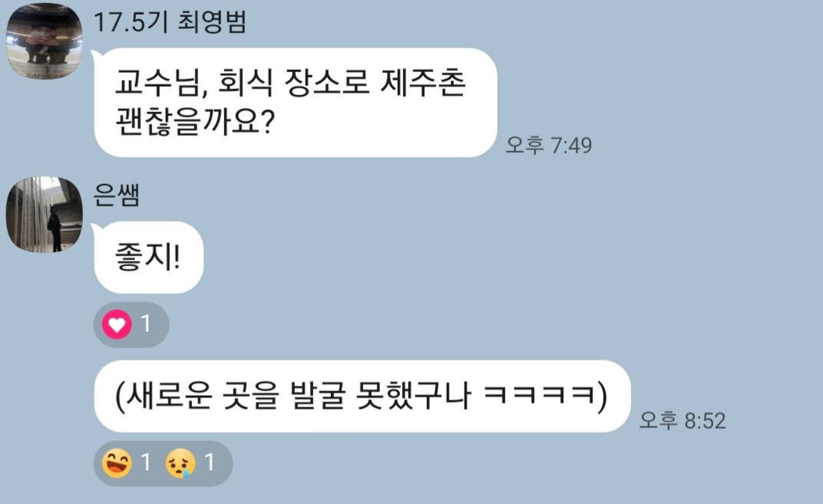Tap the crying face emoji reaction

pyautogui.click(x=180, y=463)
